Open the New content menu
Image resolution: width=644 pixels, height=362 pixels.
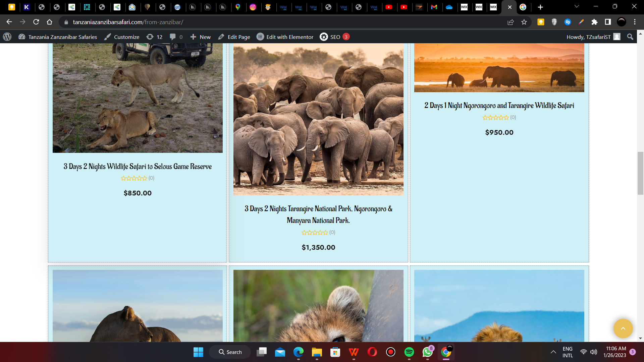tap(201, 37)
